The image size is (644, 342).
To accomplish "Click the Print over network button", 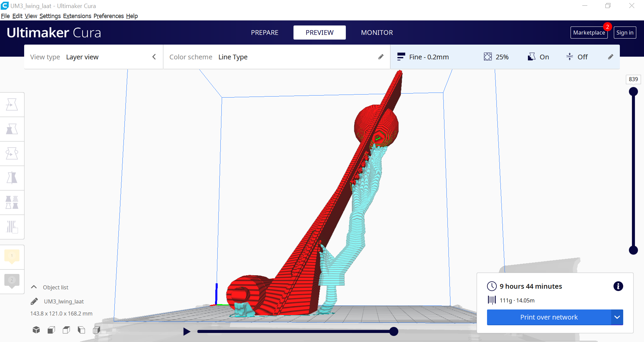I will pos(548,317).
